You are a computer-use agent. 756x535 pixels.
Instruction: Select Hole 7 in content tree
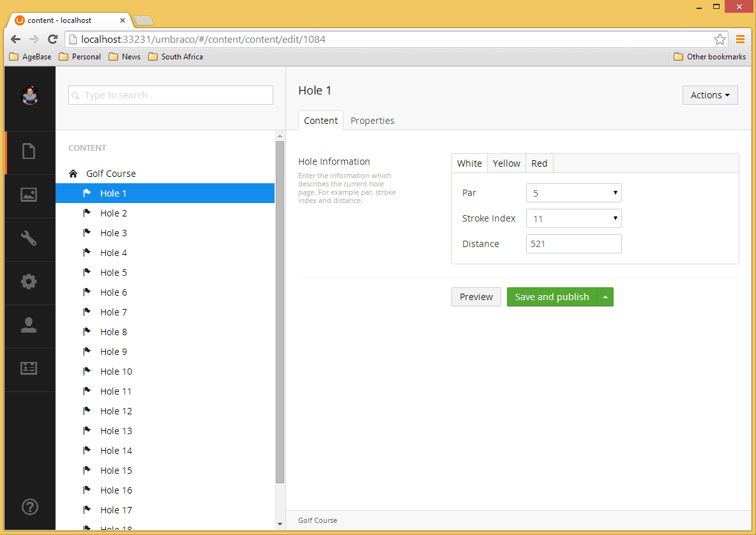pyautogui.click(x=113, y=312)
